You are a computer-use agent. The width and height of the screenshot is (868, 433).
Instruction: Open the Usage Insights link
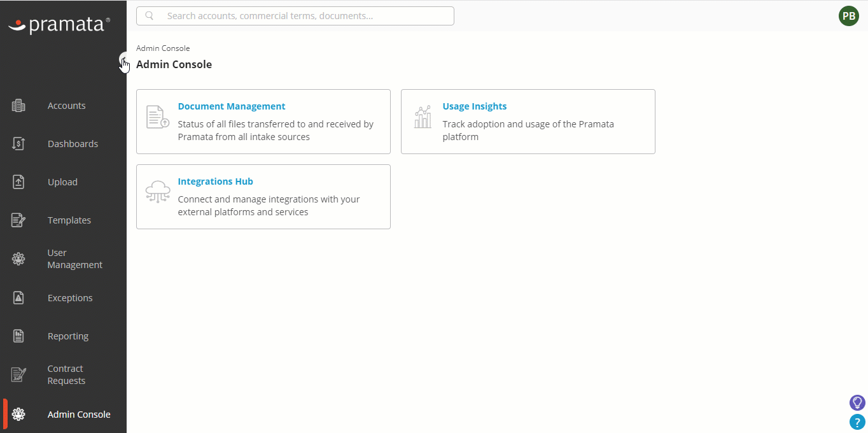475,106
